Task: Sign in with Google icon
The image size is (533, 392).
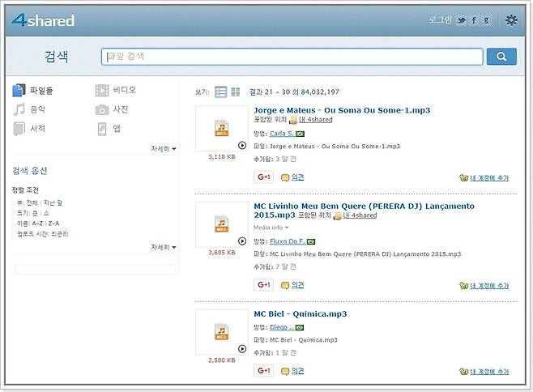Action: tap(487, 20)
